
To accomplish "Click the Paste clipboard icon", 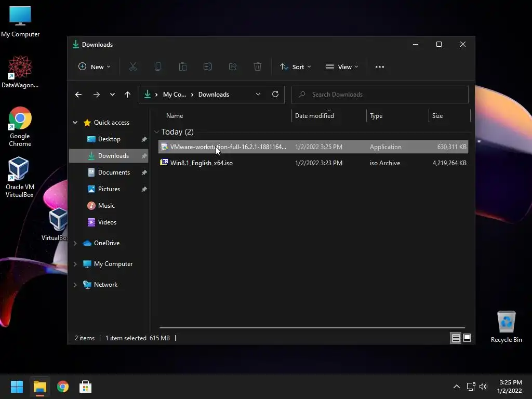I will (183, 67).
